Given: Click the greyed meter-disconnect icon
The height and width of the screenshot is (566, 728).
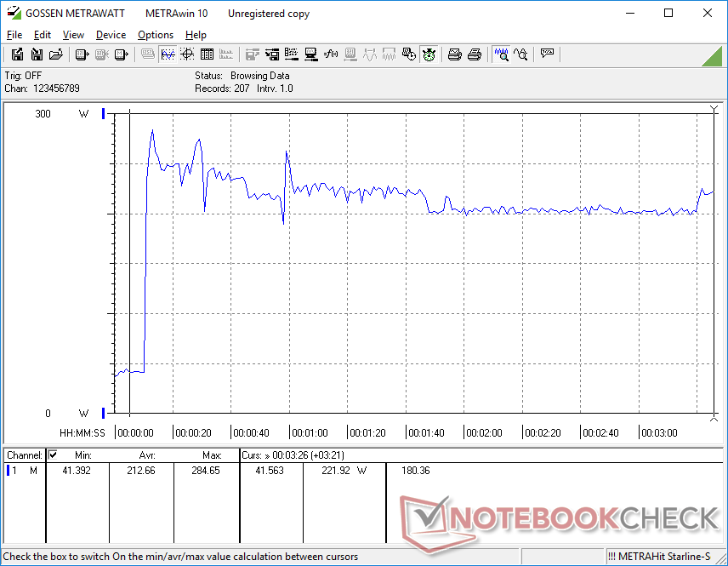Looking at the screenshot, I should click(x=102, y=54).
